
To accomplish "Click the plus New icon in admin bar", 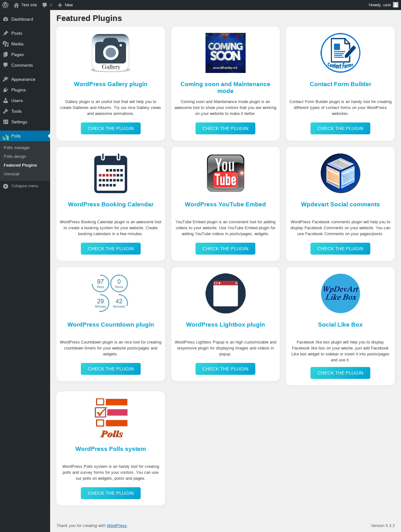I will 60,5.
